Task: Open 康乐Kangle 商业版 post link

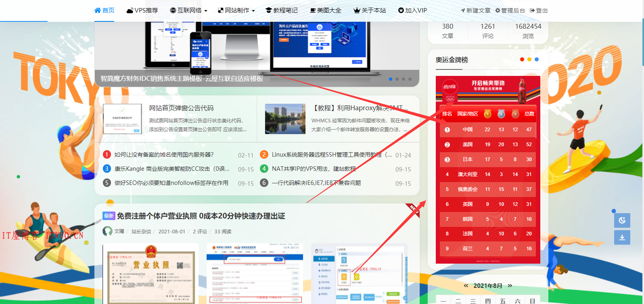Action: 172,169
